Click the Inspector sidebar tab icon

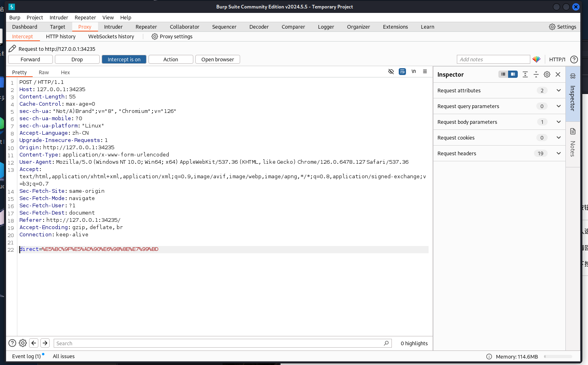573,76
